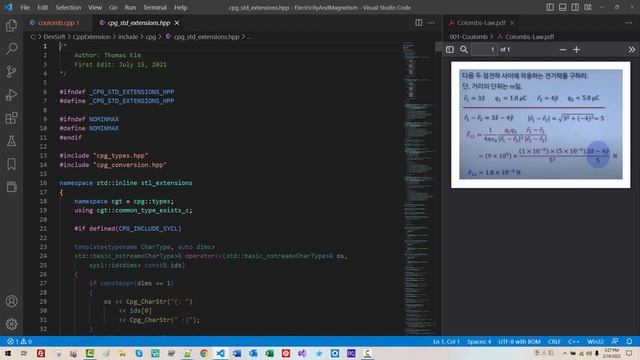Screen dimensions: 640x360
Task: Open the Accounts menu icon
Action: pyautogui.click(x=11, y=301)
